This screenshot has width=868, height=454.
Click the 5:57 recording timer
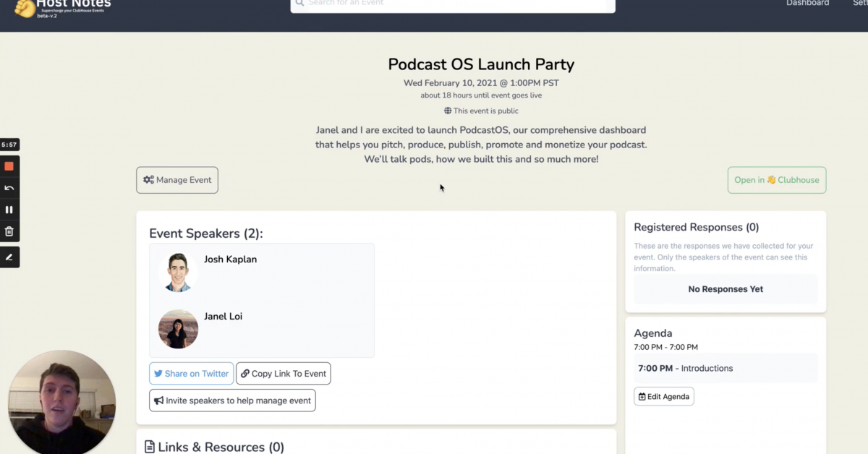coord(9,145)
